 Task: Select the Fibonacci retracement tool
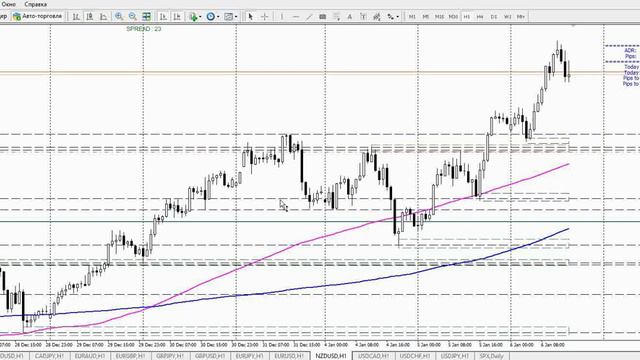click(336, 17)
